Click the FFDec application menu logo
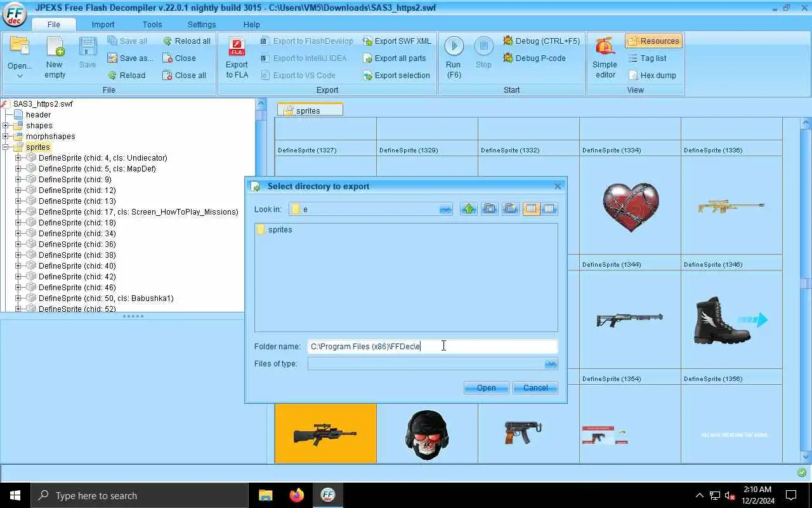 (x=15, y=15)
